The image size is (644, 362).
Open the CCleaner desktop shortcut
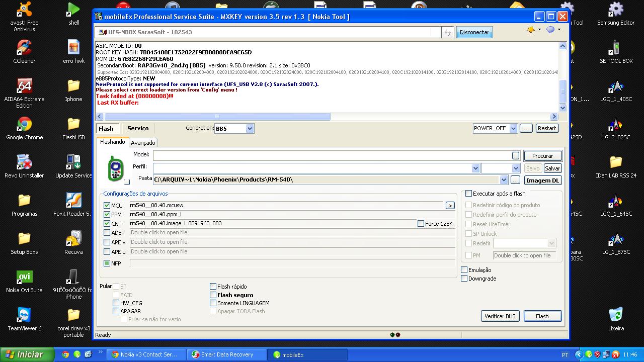pos(24,52)
